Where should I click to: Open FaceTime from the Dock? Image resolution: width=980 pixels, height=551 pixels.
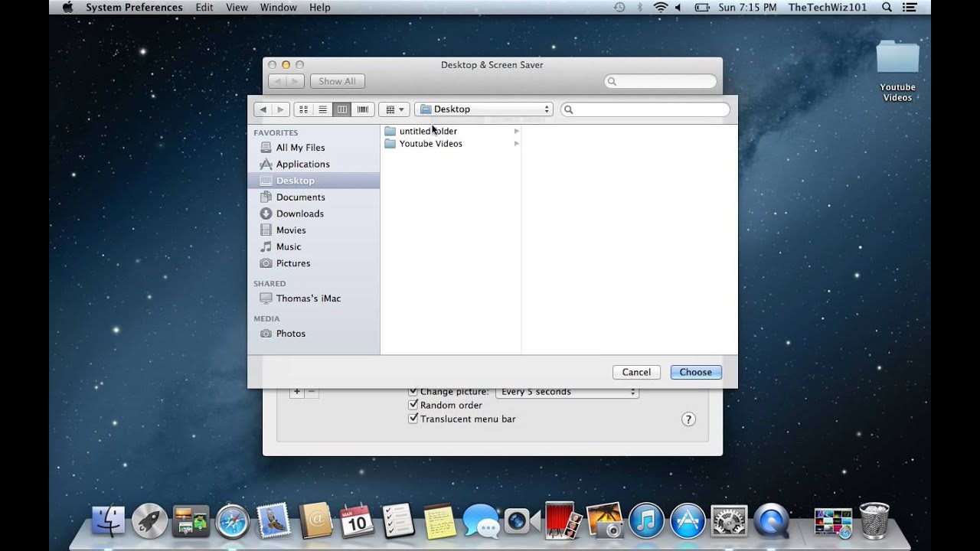[523, 521]
